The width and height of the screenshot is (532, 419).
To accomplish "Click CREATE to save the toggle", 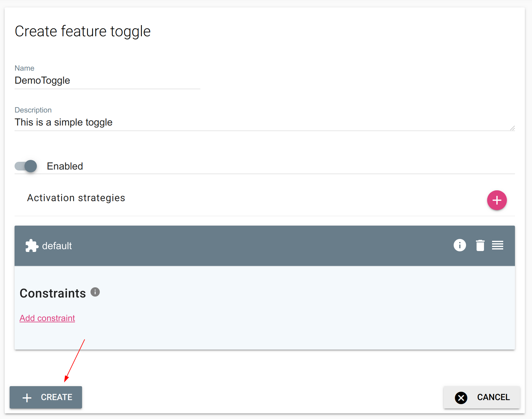I will (46, 397).
